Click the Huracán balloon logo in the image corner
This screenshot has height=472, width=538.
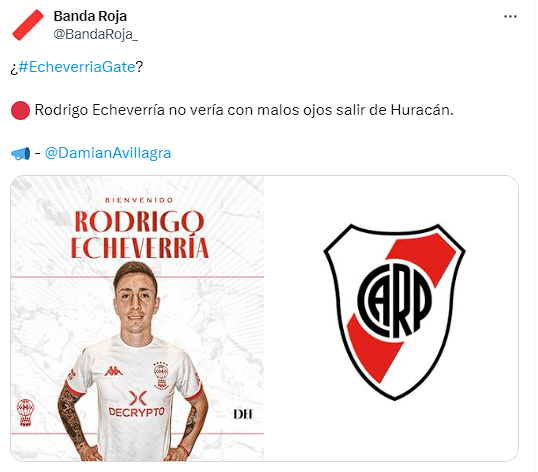tap(25, 412)
